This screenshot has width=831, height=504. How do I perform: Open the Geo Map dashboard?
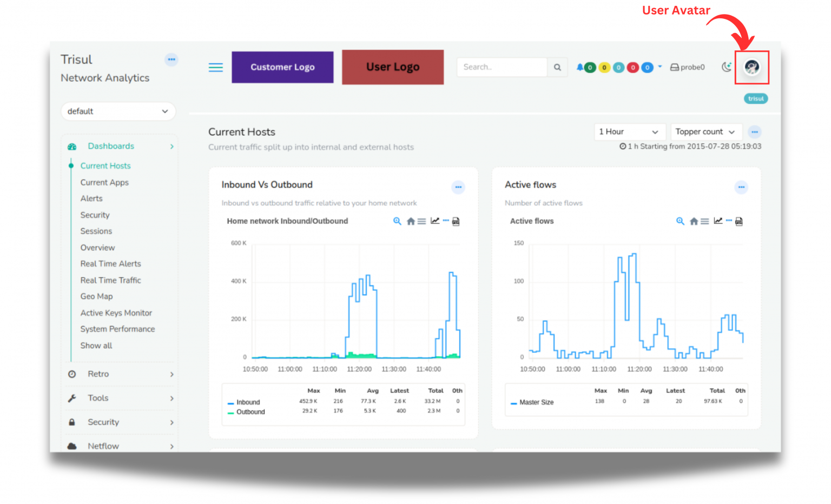97,296
